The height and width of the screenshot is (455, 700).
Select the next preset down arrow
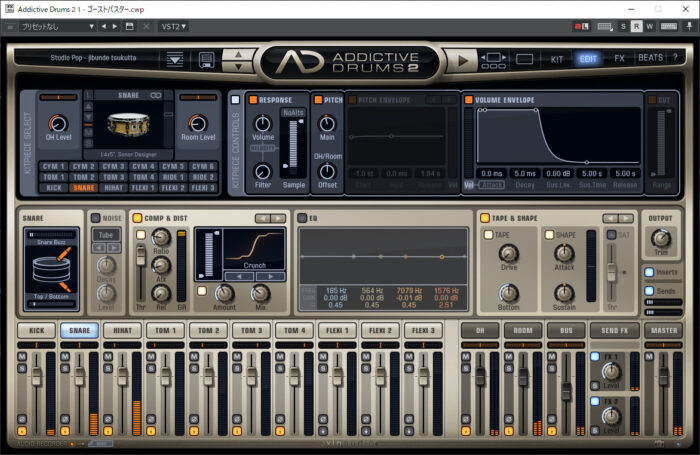tap(238, 67)
